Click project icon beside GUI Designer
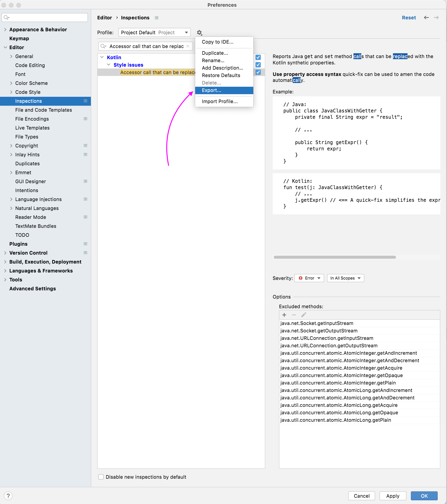Image resolution: width=447 pixels, height=504 pixels. [86, 181]
